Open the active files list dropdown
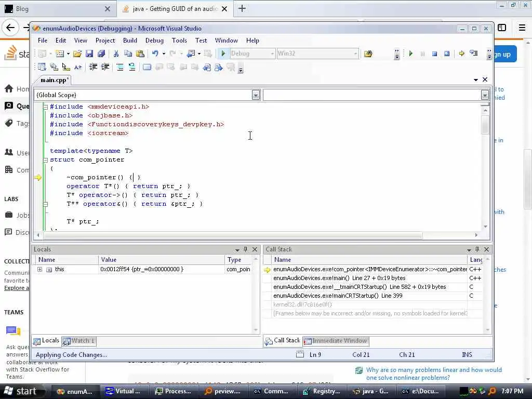This screenshot has height=399, width=532. click(476, 79)
